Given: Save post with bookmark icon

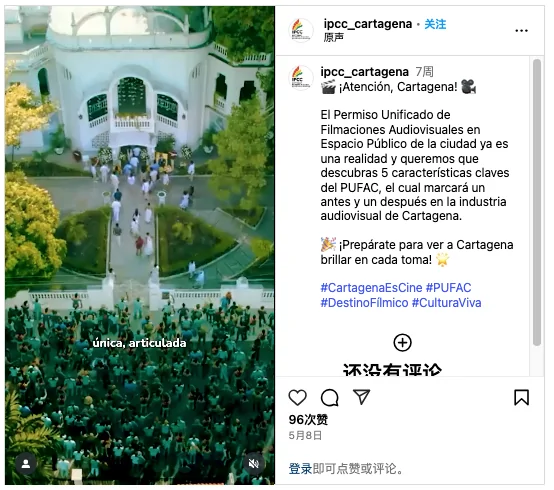Looking at the screenshot, I should coord(521,397).
